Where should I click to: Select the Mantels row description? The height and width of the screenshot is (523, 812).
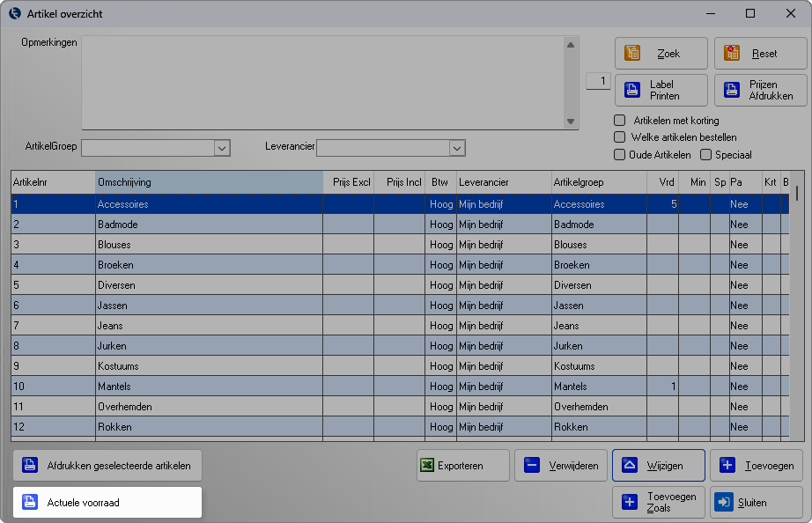click(114, 386)
